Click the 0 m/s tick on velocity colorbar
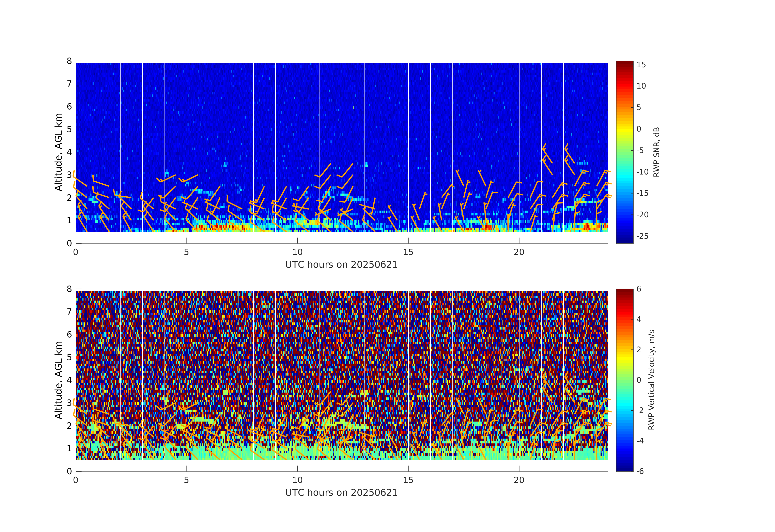 [x=639, y=380]
